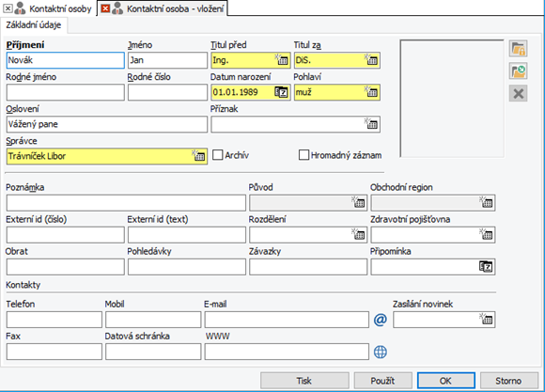This screenshot has height=392, width=545.
Task: Toggle the Hromadný záznam checkbox
Action: [x=304, y=155]
